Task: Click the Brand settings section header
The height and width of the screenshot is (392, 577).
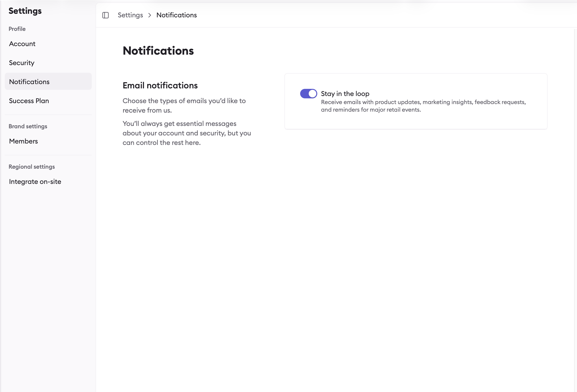Action: click(28, 126)
